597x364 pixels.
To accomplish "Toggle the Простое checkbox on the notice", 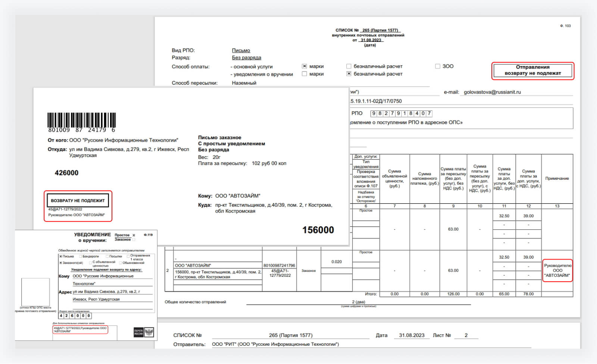I will click(x=134, y=235).
